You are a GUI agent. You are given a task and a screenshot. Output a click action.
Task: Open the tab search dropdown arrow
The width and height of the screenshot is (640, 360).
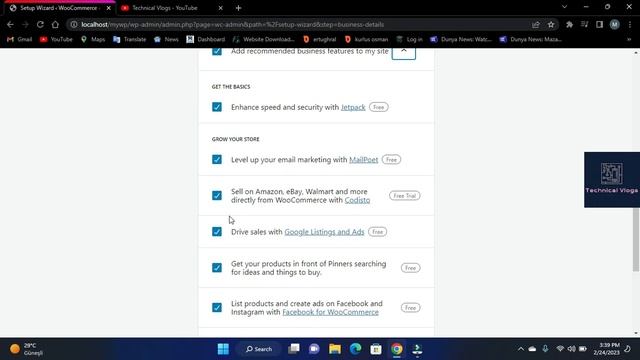tap(564, 7)
